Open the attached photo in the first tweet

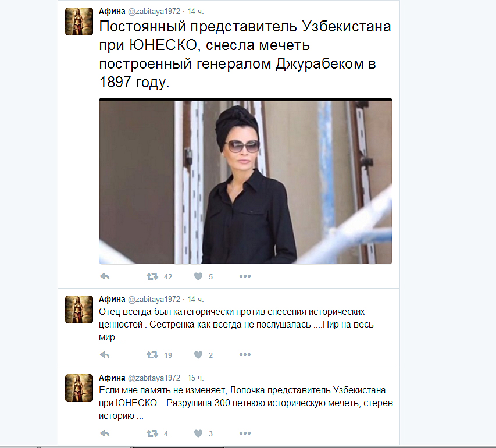pos(245,181)
